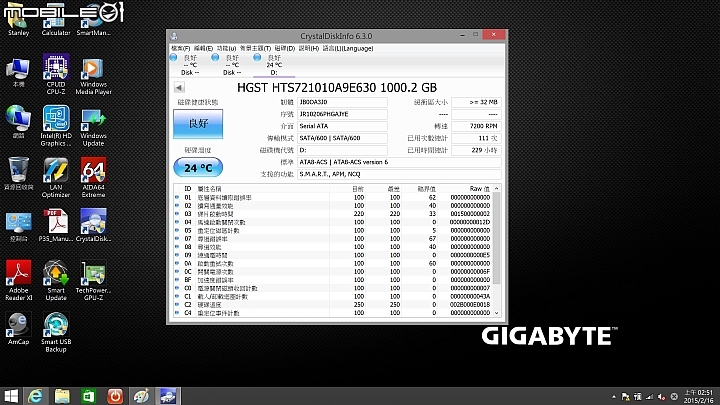Select SMART attribute row ID 03
This screenshot has height=405, width=720.
333,214
